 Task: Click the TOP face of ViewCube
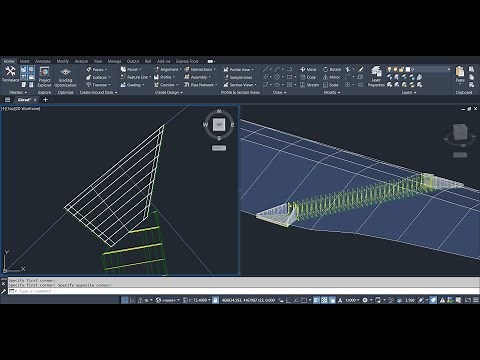coord(219,125)
